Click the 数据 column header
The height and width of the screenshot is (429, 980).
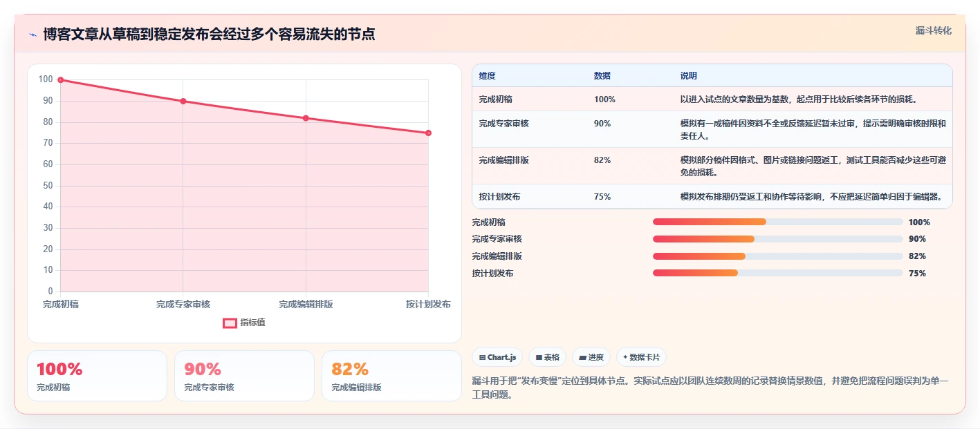click(602, 76)
